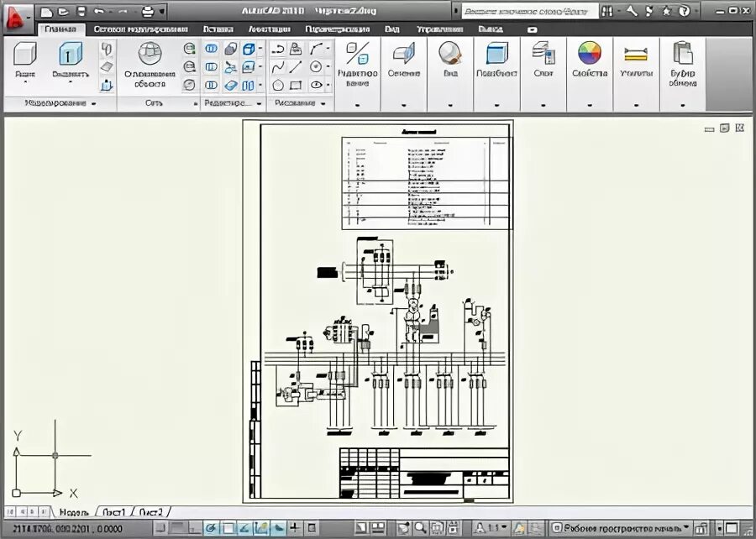
Task: Select the Union solid editing tool
Action: 211,48
